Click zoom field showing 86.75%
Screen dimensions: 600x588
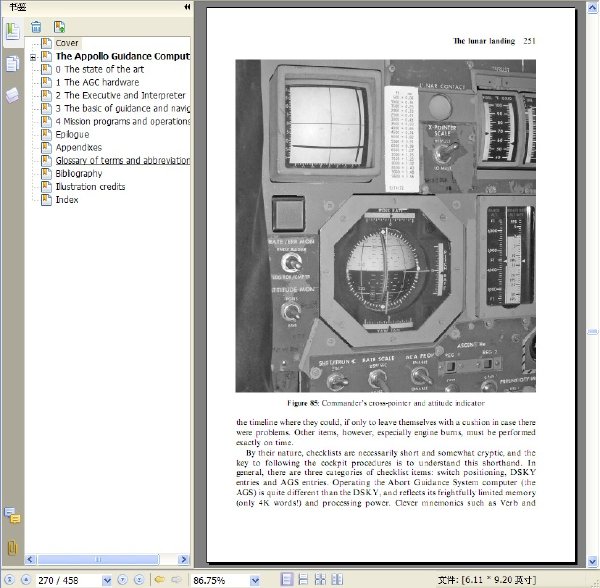pyautogui.click(x=221, y=580)
